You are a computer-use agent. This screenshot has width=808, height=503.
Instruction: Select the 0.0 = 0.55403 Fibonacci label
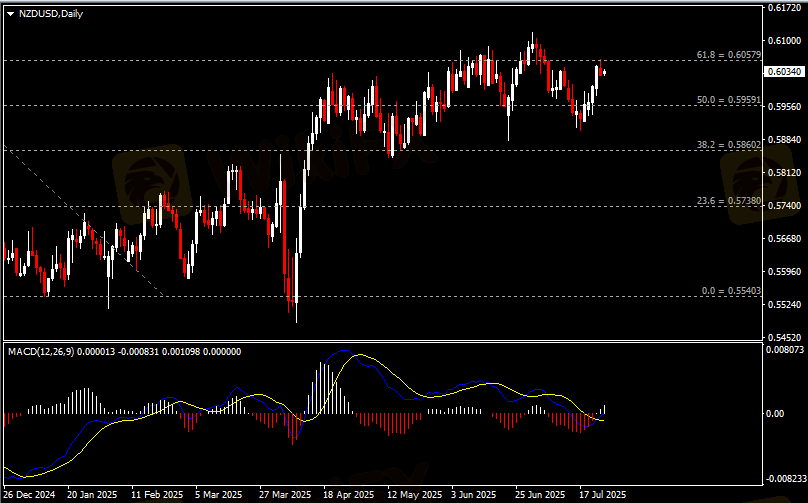(731, 291)
